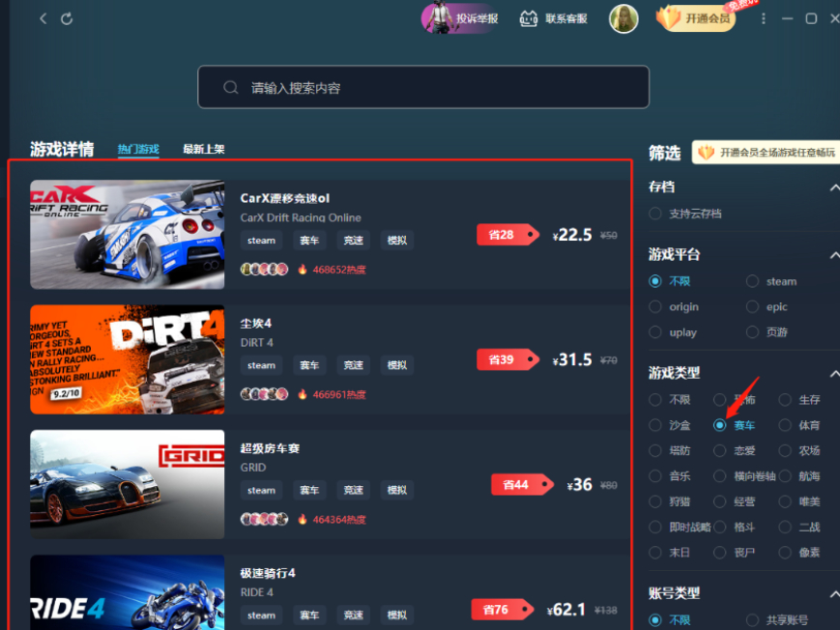Switch to the 热门游戏 tab
The image size is (840, 630).
coord(138,149)
